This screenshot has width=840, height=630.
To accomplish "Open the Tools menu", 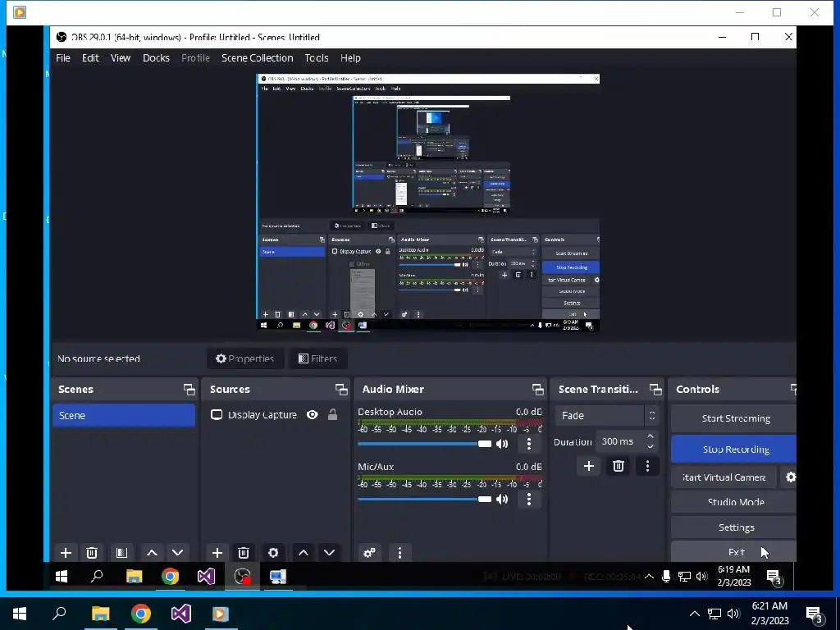I will pyautogui.click(x=317, y=58).
